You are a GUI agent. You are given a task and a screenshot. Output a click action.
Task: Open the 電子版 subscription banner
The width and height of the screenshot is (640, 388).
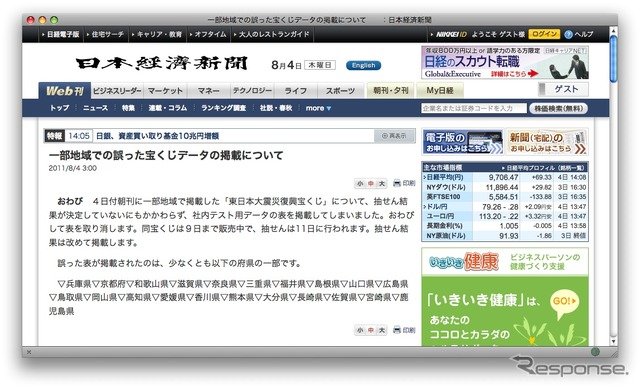[462, 142]
